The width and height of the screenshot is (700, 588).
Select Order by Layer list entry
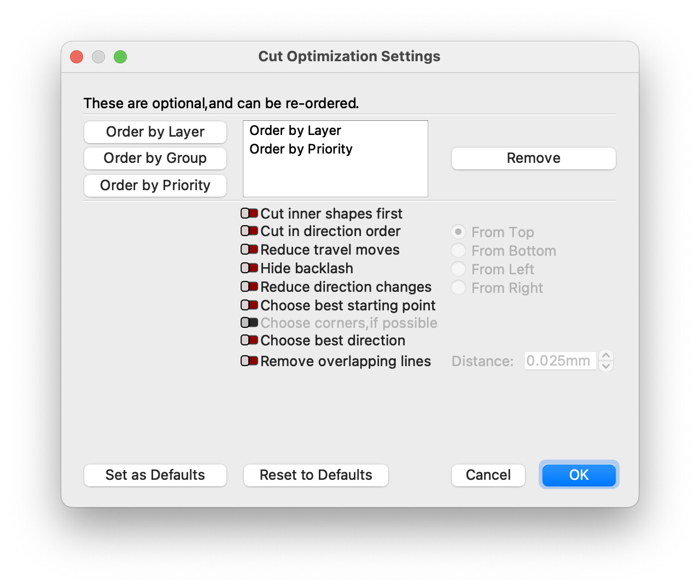(295, 131)
